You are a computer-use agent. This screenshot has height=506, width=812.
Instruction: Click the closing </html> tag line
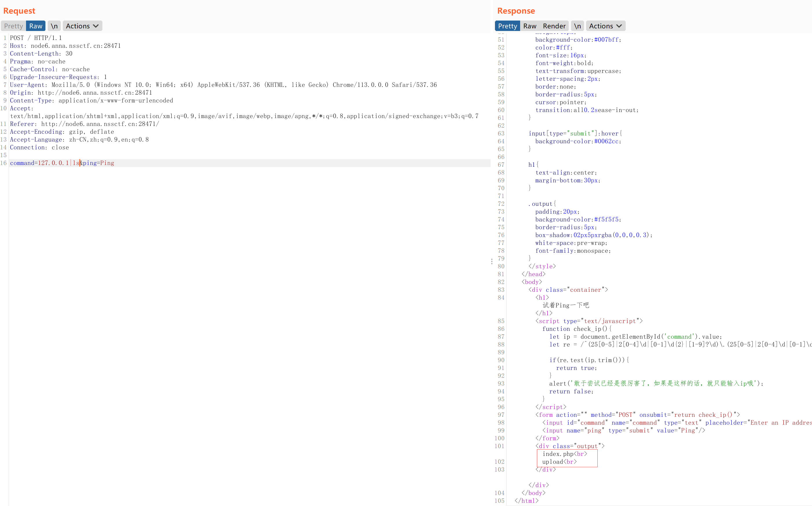pos(527,501)
